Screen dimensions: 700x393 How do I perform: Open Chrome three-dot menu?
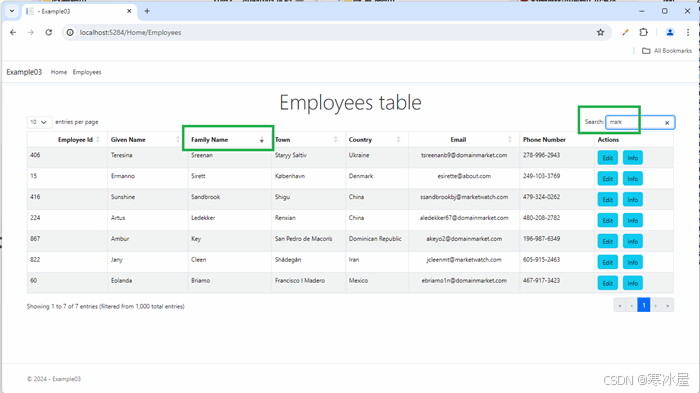(x=688, y=32)
